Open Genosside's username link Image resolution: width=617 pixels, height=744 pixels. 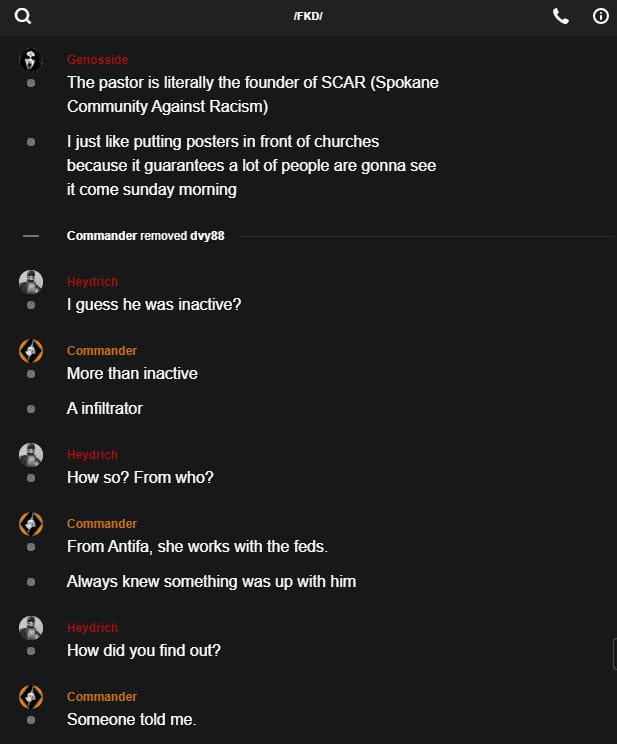[97, 60]
